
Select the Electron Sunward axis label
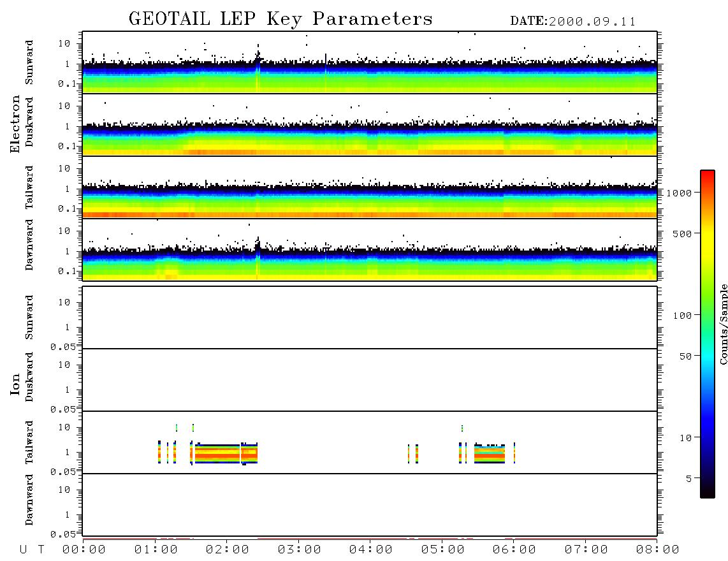click(29, 62)
